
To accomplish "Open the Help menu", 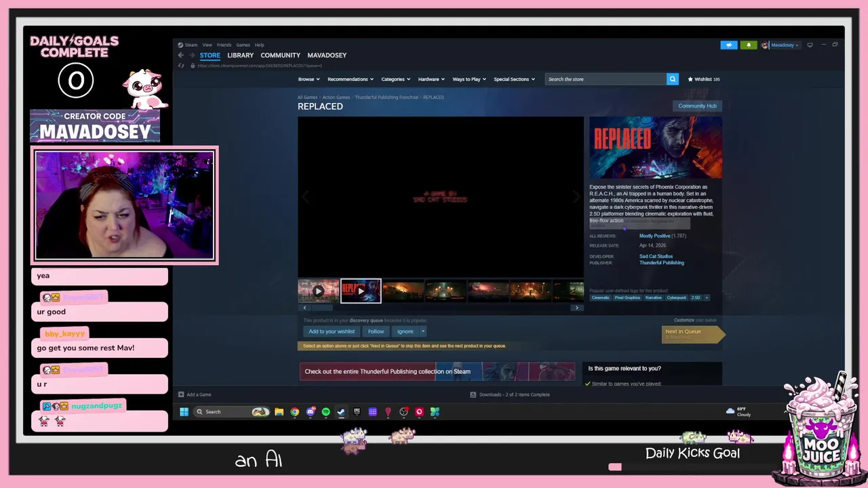I will pyautogui.click(x=260, y=45).
